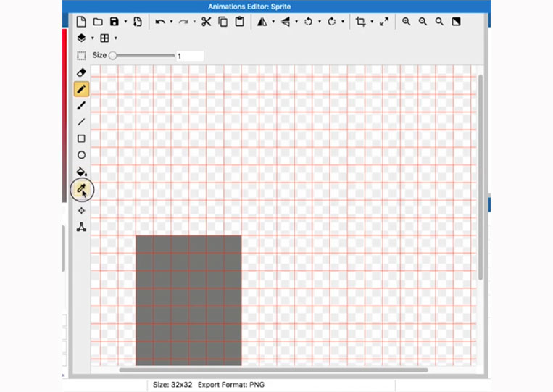Select the Line tool
This screenshot has height=392, width=553.
[81, 122]
